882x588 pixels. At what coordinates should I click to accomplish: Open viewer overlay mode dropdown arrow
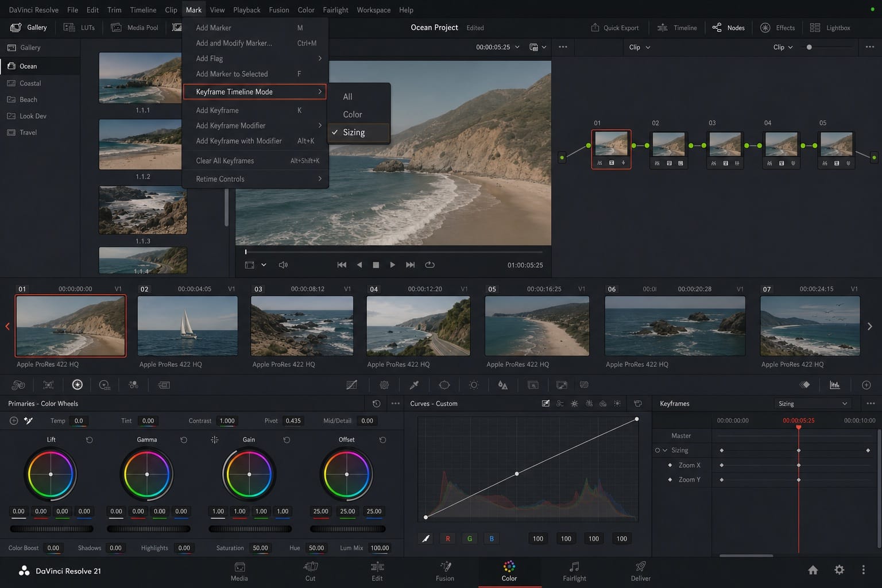pos(264,265)
